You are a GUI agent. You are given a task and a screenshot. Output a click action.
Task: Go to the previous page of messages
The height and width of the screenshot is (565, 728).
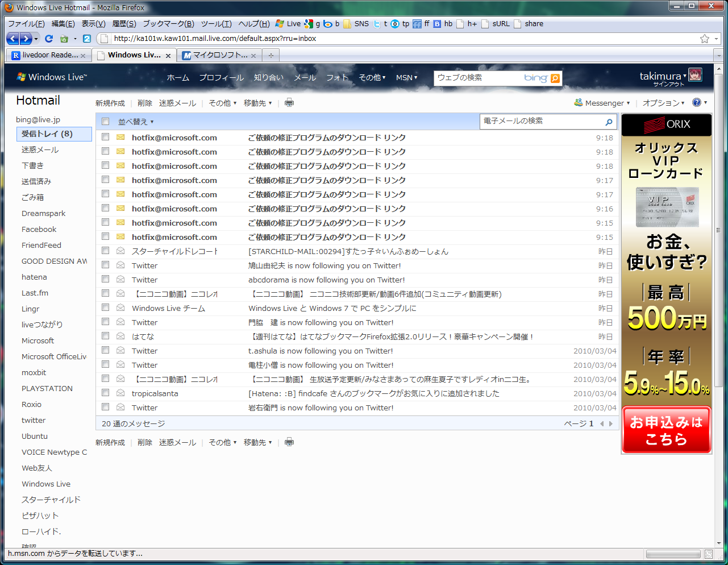(x=602, y=423)
